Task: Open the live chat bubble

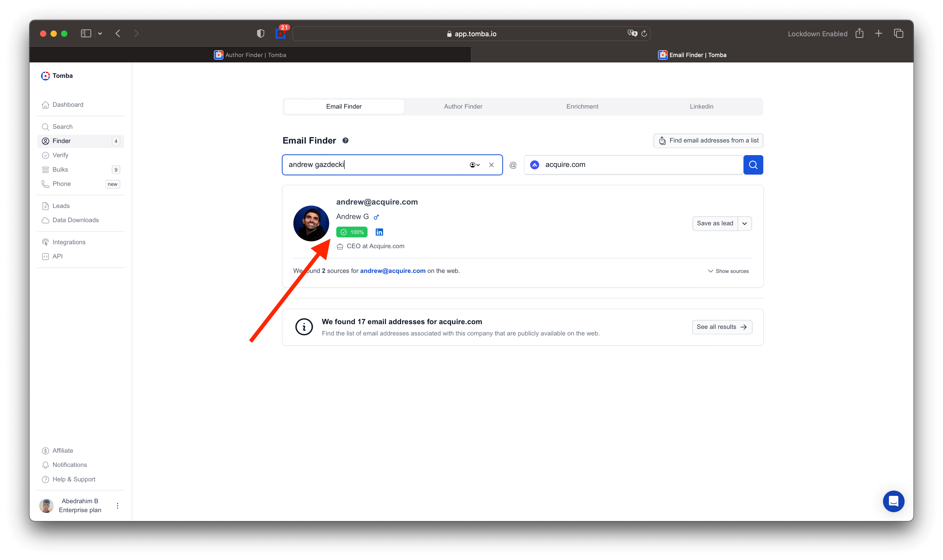Action: pos(893,501)
